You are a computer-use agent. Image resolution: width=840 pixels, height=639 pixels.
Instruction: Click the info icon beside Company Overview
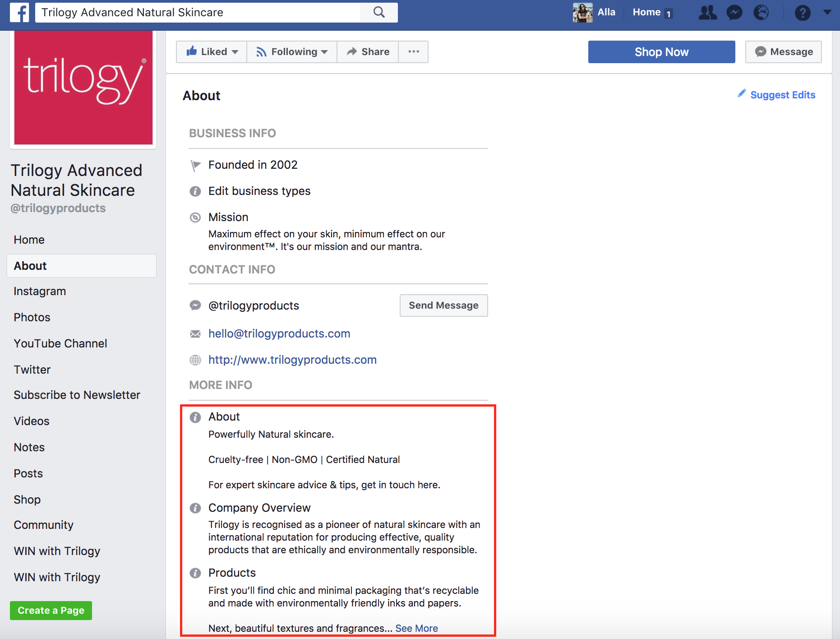(x=195, y=508)
